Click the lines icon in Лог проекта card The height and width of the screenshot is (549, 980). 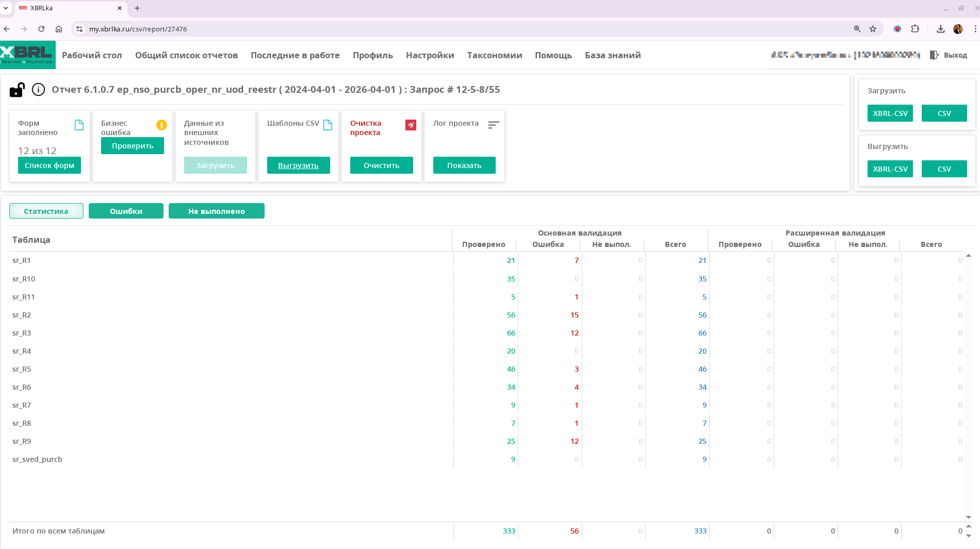pyautogui.click(x=493, y=125)
